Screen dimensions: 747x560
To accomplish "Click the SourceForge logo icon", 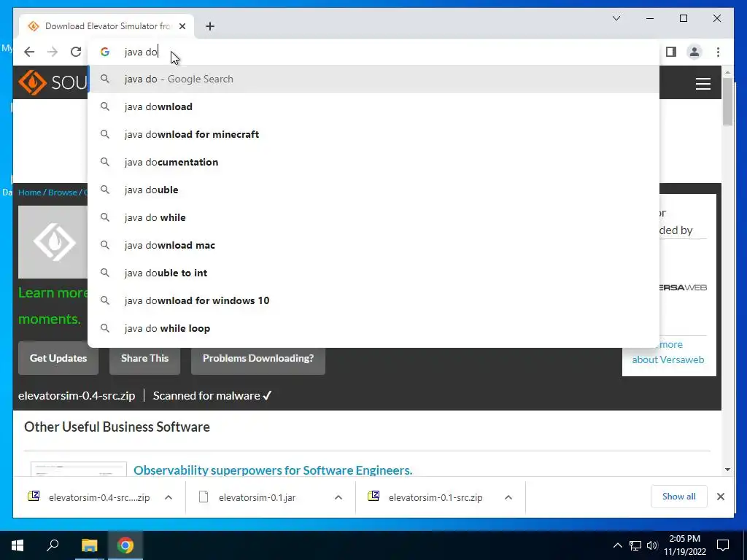I will click(32, 82).
